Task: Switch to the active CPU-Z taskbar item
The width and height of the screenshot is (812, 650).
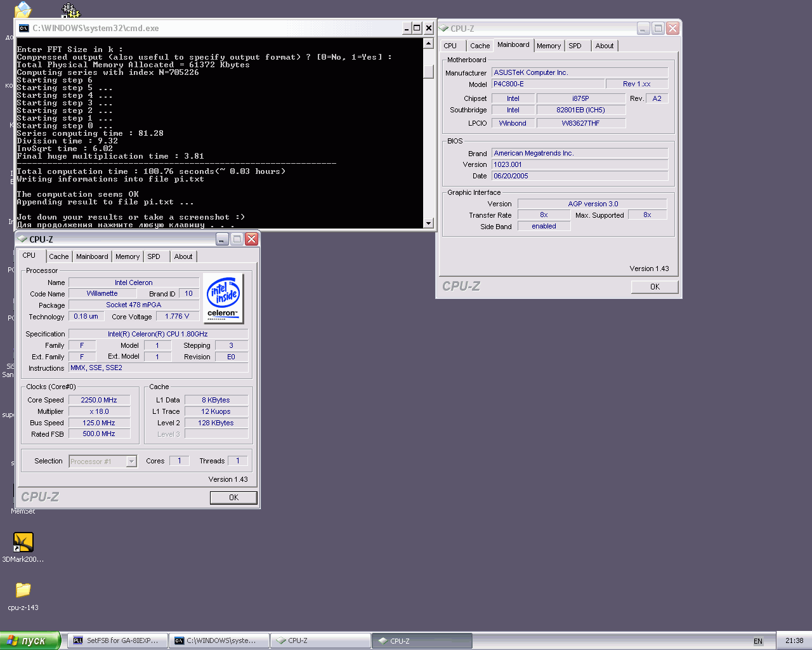Action: [422, 640]
